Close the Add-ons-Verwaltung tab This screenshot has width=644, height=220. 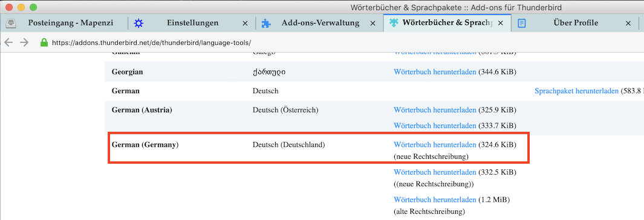click(x=373, y=24)
